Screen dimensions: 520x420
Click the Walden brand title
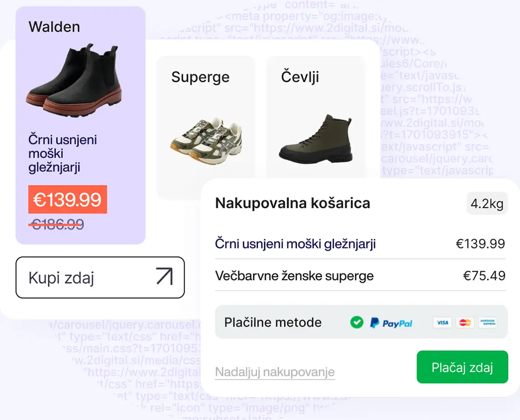54,27
